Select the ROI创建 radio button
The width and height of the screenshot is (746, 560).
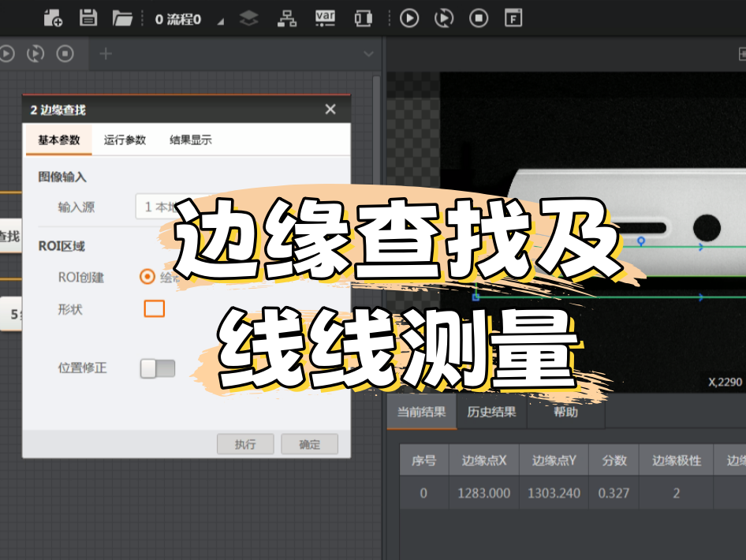[147, 277]
